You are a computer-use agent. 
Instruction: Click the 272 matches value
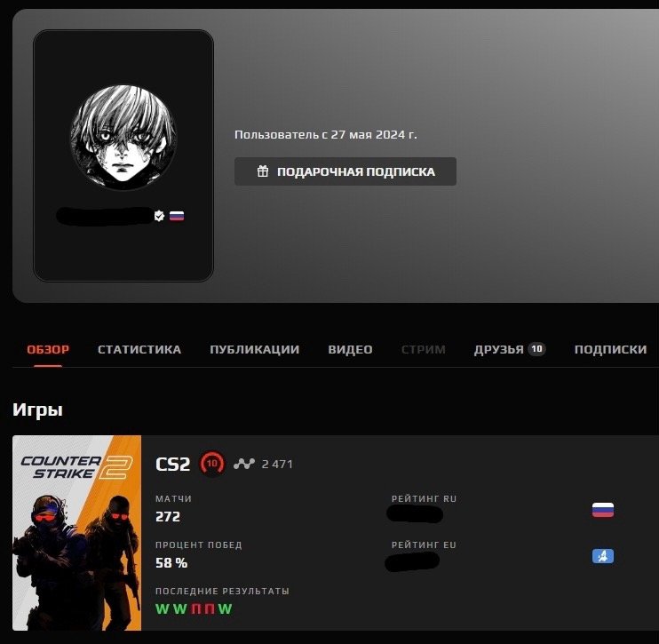(x=168, y=516)
